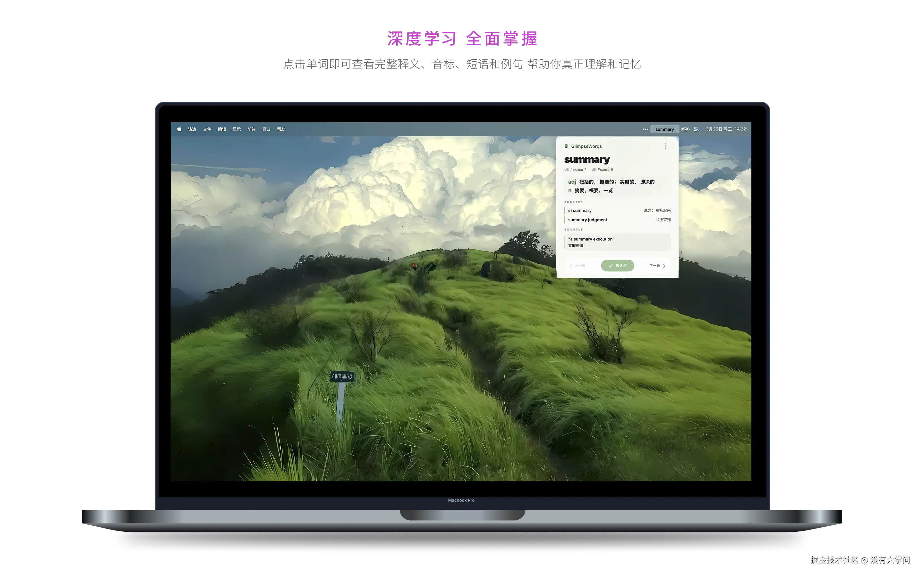Click the example translation 立即处决
The width and height of the screenshot is (924, 578).
tap(575, 245)
